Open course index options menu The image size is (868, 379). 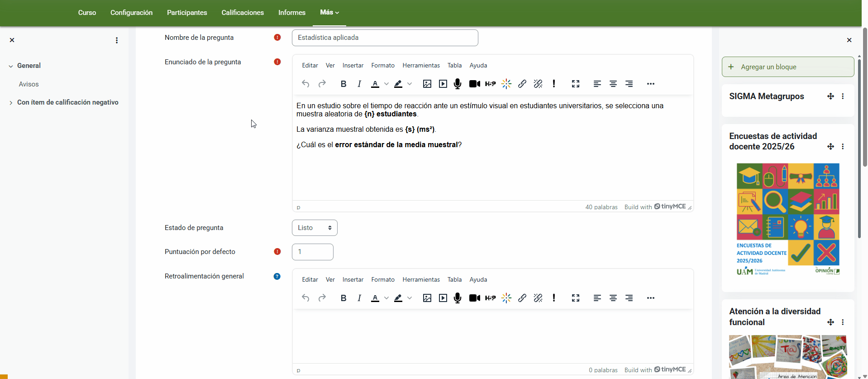(x=117, y=40)
